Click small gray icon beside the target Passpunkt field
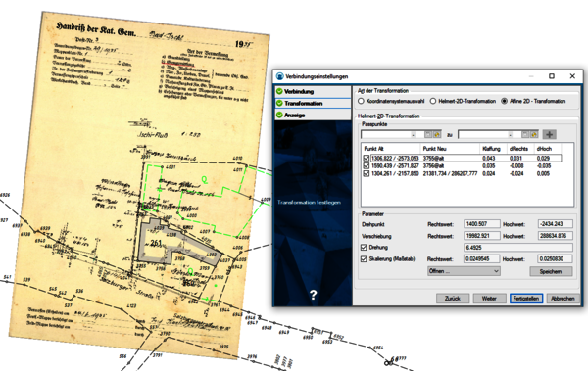 (x=525, y=134)
